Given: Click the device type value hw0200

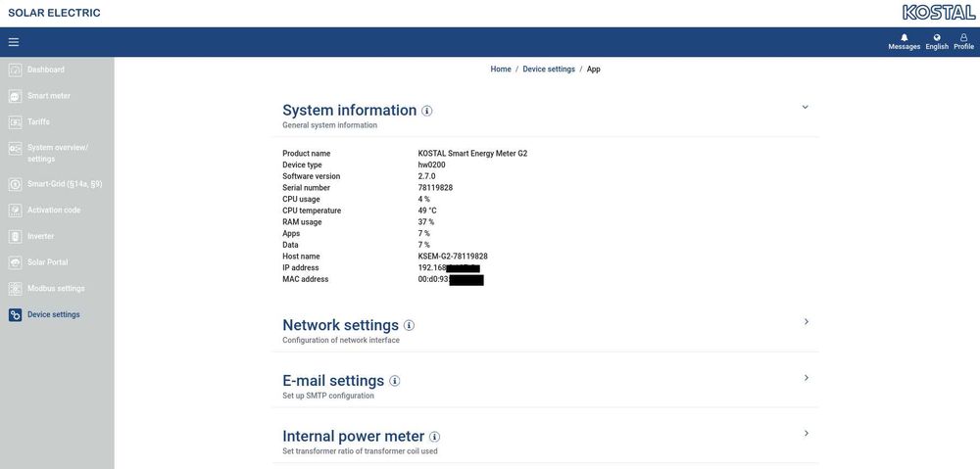Looking at the screenshot, I should [432, 164].
